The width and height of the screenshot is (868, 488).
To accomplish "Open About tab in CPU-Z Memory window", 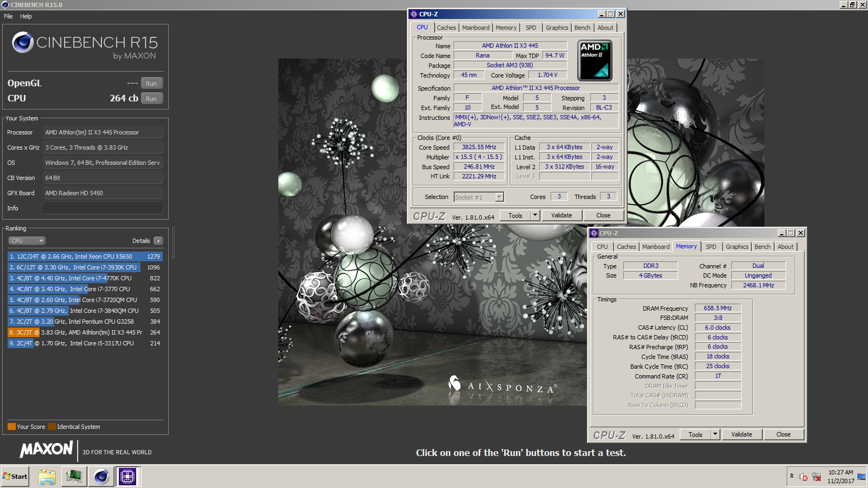I will click(786, 247).
